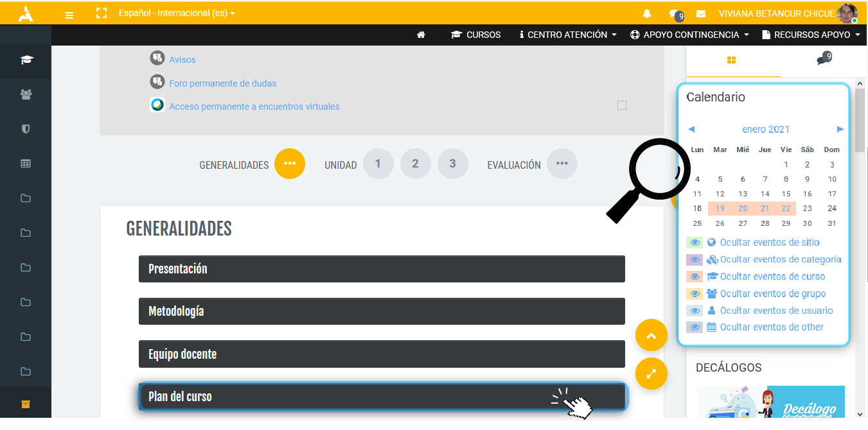Viewport: 868px width, 430px height.
Task: Click the yellow expand arrows button
Action: coord(651,374)
